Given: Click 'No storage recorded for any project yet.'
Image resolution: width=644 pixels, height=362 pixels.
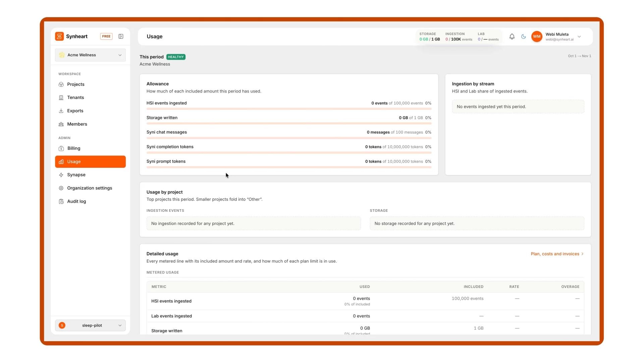Looking at the screenshot, I should pyautogui.click(x=477, y=224).
